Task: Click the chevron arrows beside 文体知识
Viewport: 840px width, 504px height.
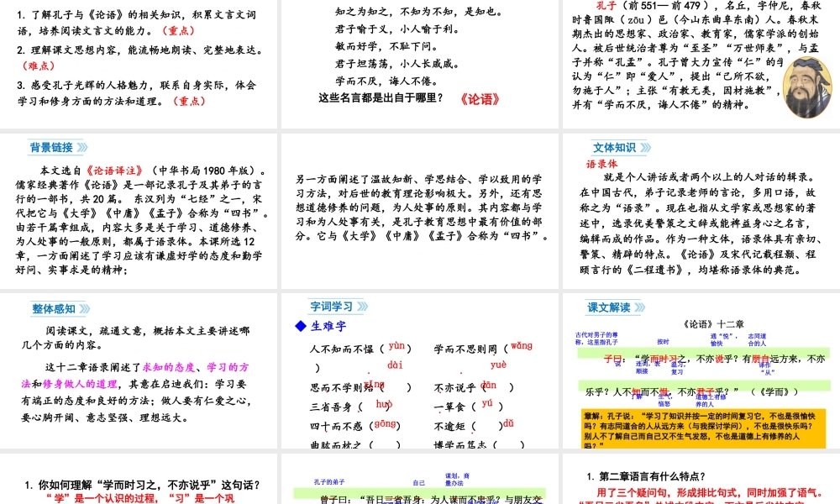Action: click(x=645, y=147)
